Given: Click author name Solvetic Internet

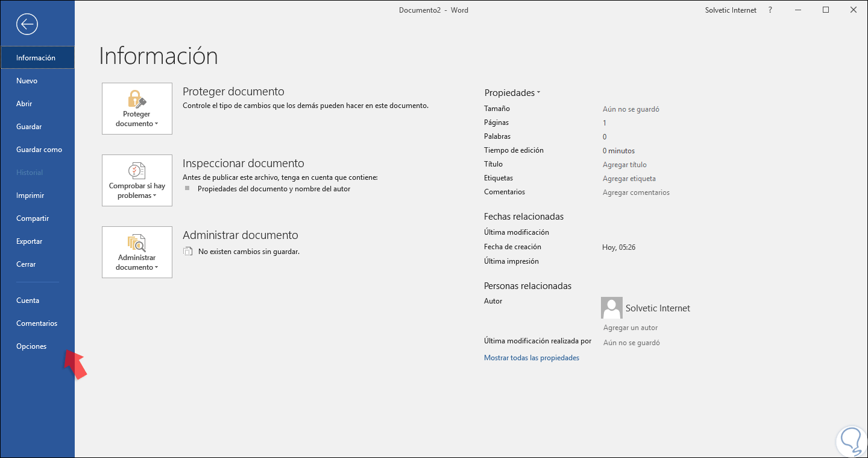Looking at the screenshot, I should [658, 308].
